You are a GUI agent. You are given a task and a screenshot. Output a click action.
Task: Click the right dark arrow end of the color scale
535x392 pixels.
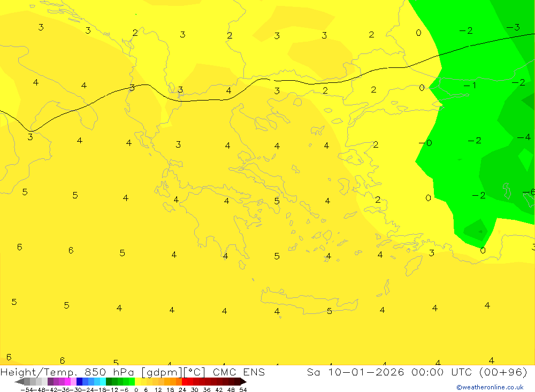tap(243, 382)
